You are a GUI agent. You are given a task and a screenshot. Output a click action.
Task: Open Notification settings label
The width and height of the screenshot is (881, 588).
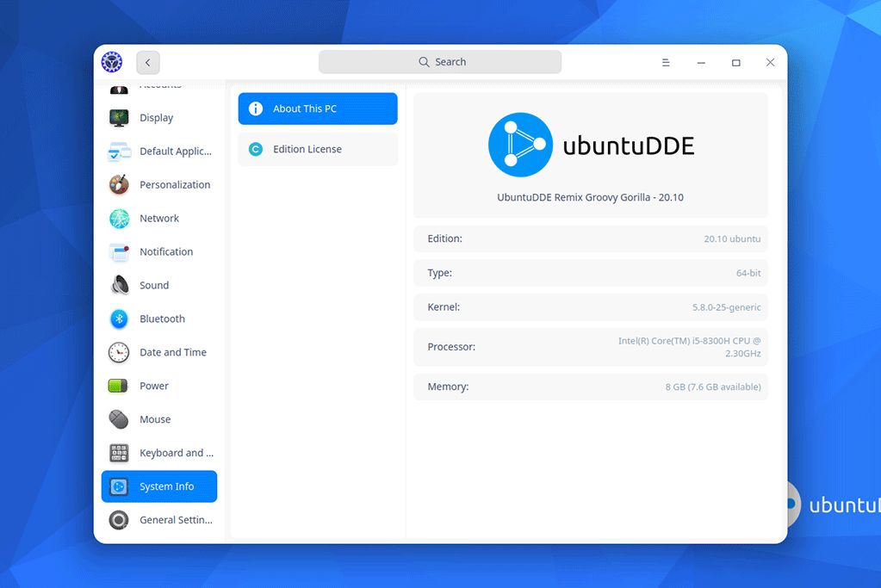point(166,251)
